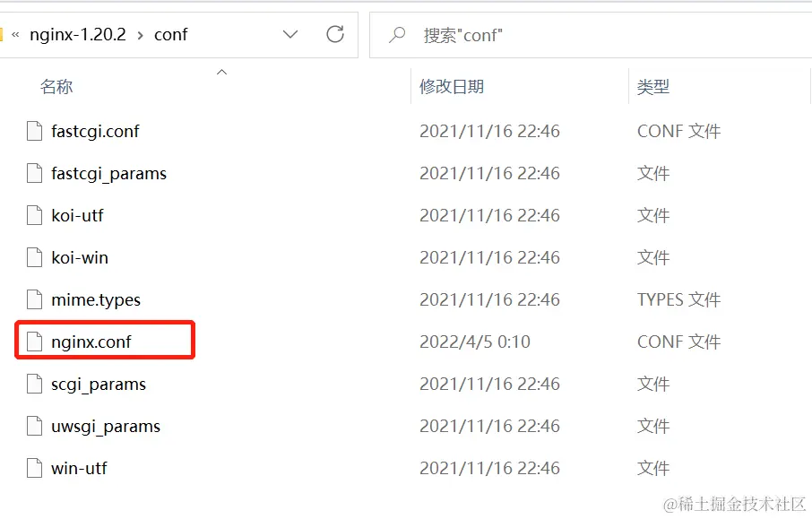Click the modified date of fastcgi.conf
The width and height of the screenshot is (812, 519).
click(x=489, y=131)
